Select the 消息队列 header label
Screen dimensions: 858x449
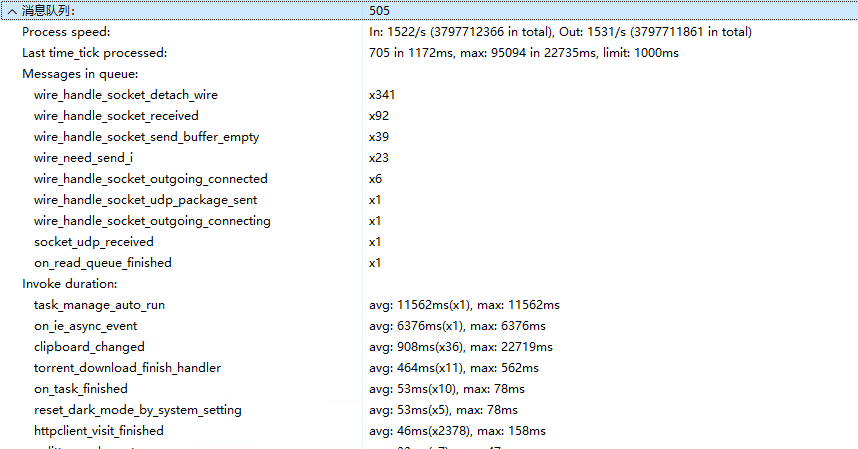[x=48, y=11]
